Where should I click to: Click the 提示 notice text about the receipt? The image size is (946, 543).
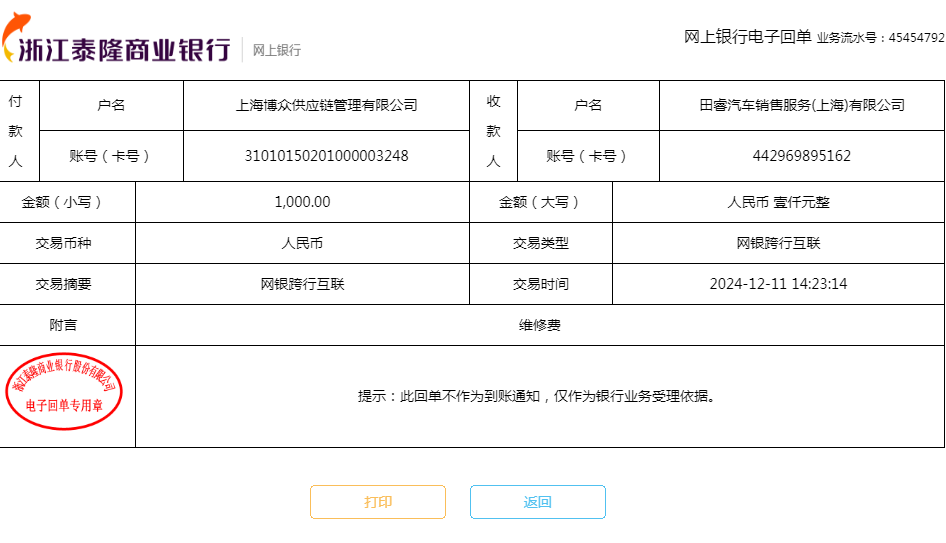tap(538, 396)
